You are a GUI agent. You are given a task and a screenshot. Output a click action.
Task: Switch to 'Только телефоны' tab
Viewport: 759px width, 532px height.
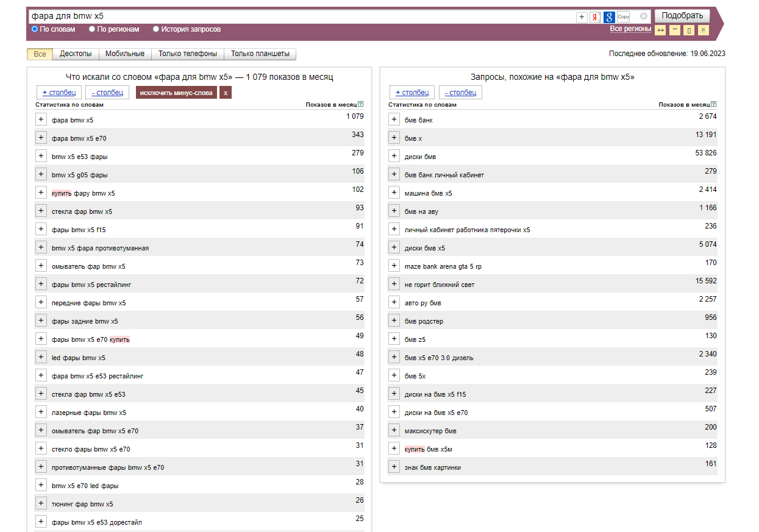click(x=188, y=54)
